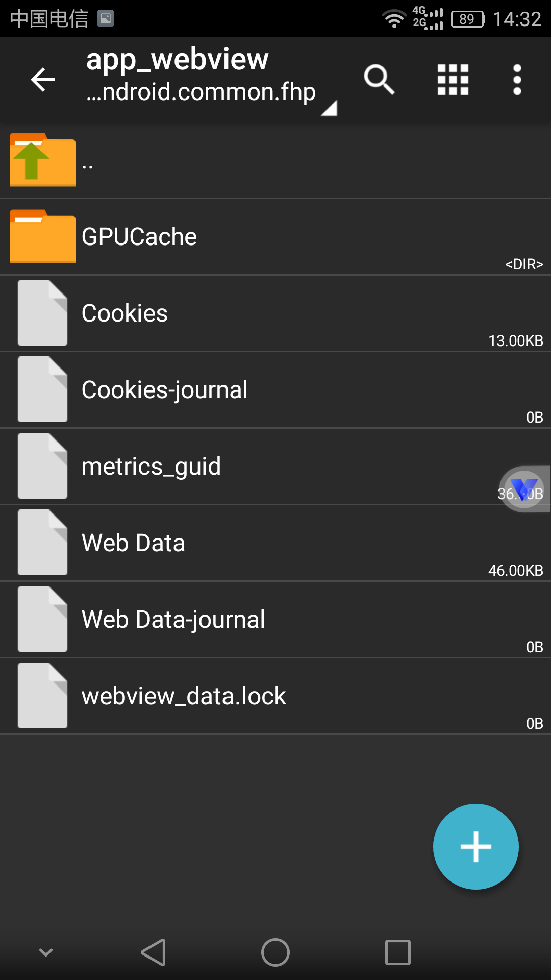Open the app_webview title path selector
This screenshot has width=551, height=980.
click(201, 76)
